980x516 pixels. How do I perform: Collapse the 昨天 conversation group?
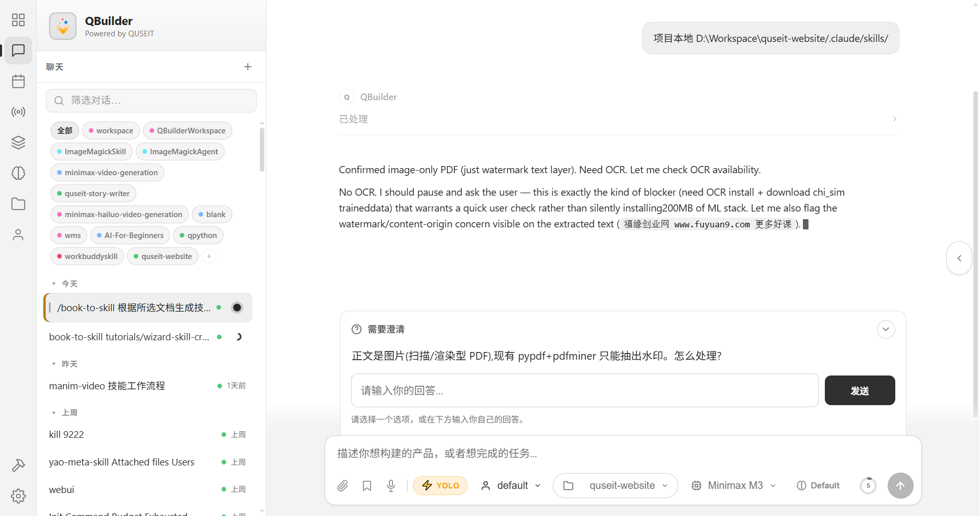coord(64,364)
